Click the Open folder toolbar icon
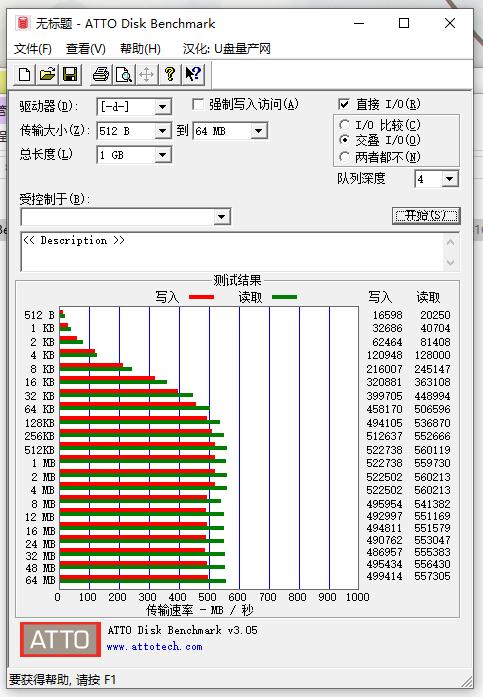 coord(47,74)
